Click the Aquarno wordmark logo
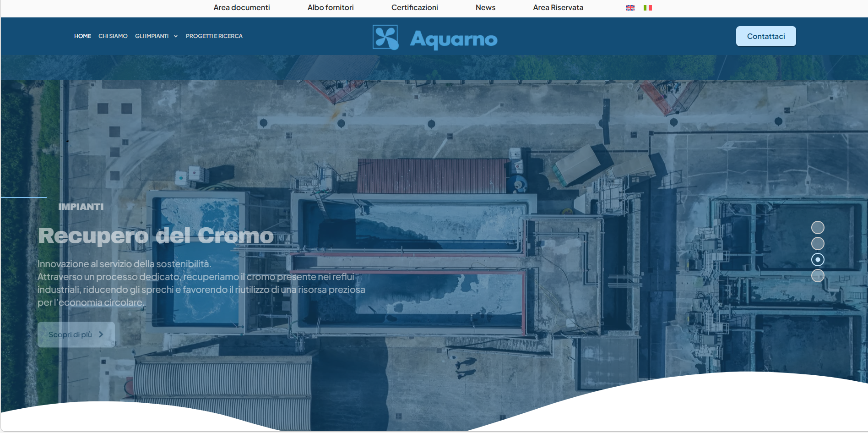 click(x=453, y=39)
